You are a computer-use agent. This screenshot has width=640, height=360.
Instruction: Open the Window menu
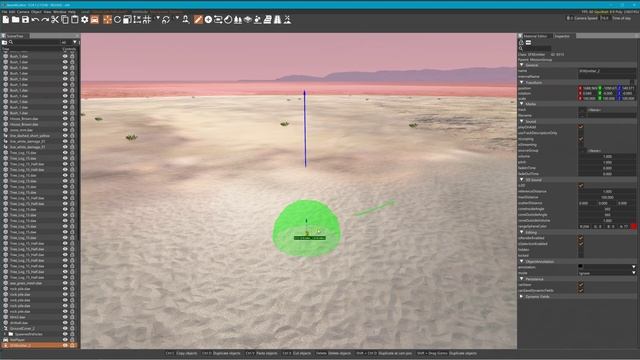coord(60,12)
